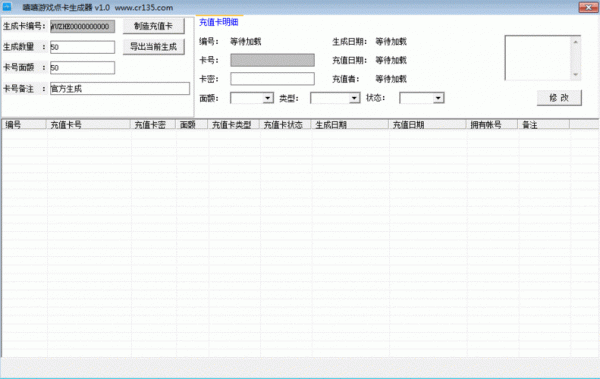
Task: Click the 导出当前生成 button
Action: click(153, 47)
